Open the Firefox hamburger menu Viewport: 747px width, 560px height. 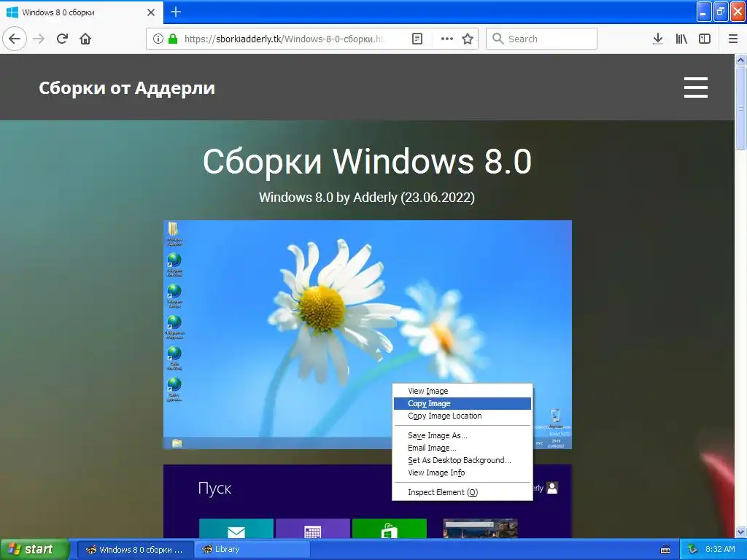(733, 39)
